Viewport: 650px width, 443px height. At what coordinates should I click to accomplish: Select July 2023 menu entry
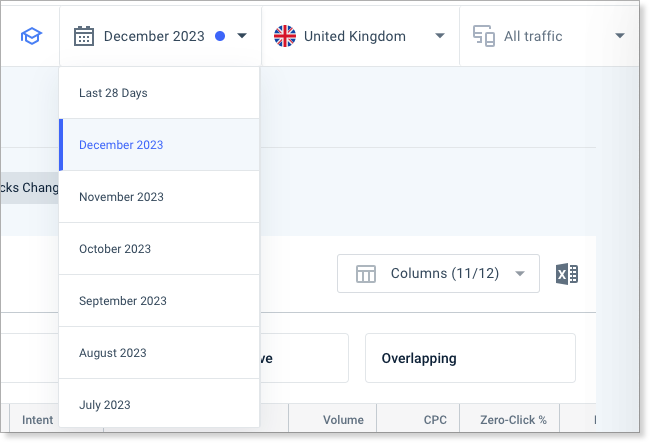[159, 403]
